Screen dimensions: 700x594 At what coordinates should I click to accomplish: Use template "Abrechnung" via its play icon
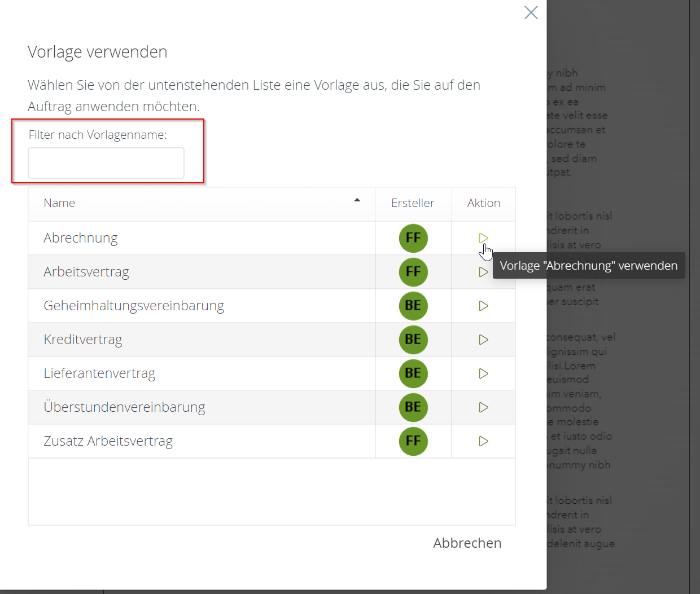483,238
